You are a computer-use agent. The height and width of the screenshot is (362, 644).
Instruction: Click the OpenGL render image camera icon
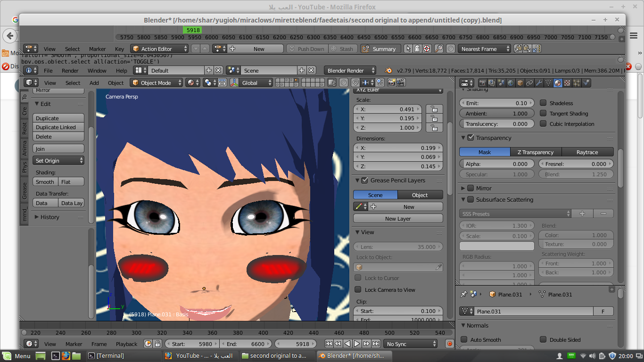pos(391,83)
